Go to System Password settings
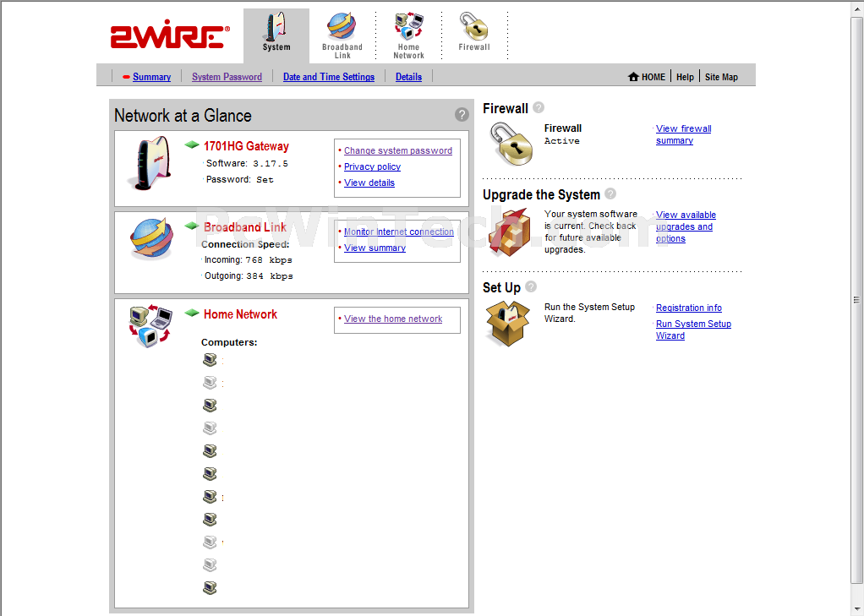864x616 pixels. coord(227,77)
